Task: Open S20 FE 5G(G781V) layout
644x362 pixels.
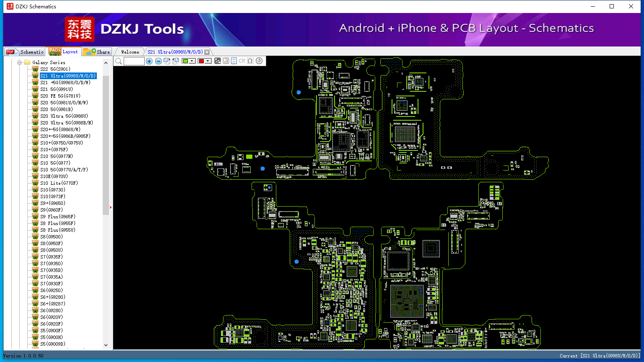Action: pyautogui.click(x=60, y=96)
